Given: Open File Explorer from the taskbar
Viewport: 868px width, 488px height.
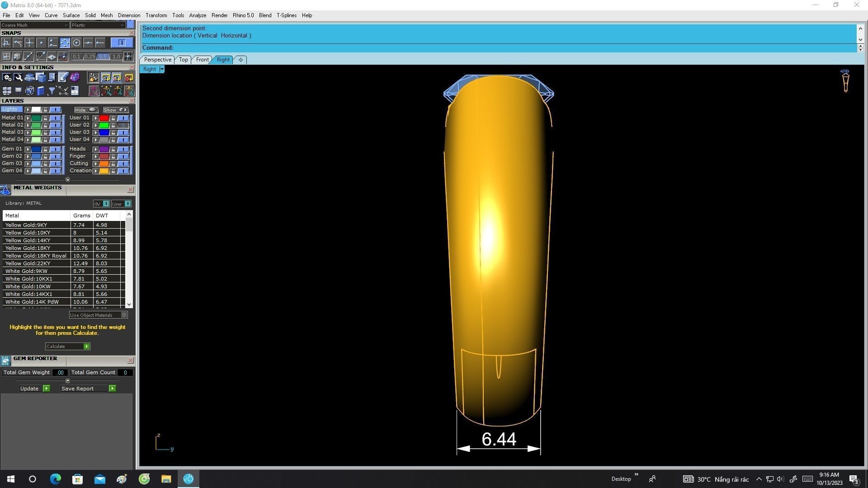Looking at the screenshot, I should point(166,479).
